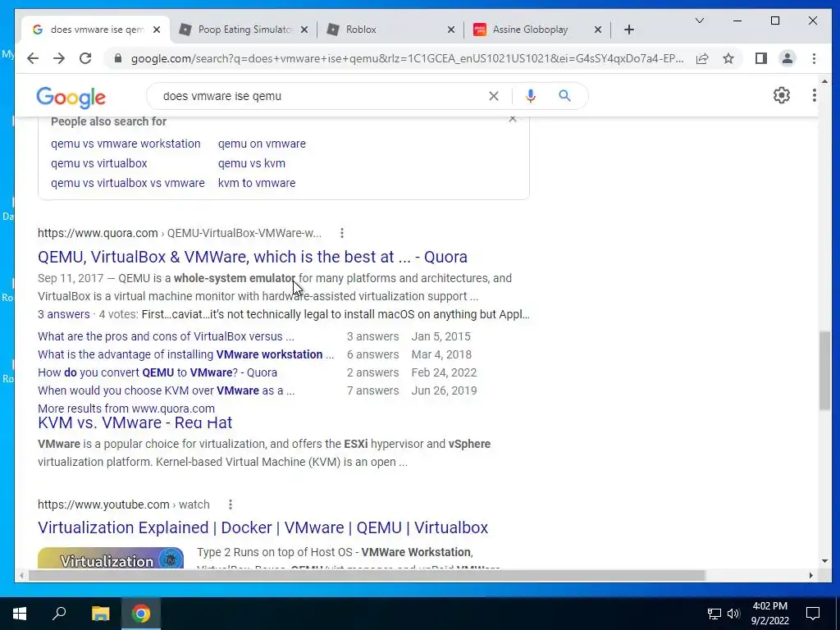The image size is (840, 630).
Task: Switch to the Poop Eating Simulator tab
Action: pyautogui.click(x=243, y=30)
